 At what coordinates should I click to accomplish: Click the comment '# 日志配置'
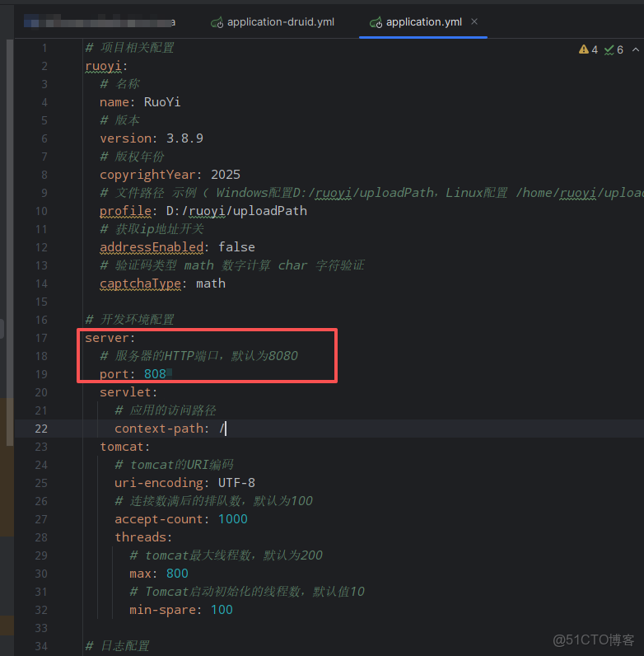(118, 646)
